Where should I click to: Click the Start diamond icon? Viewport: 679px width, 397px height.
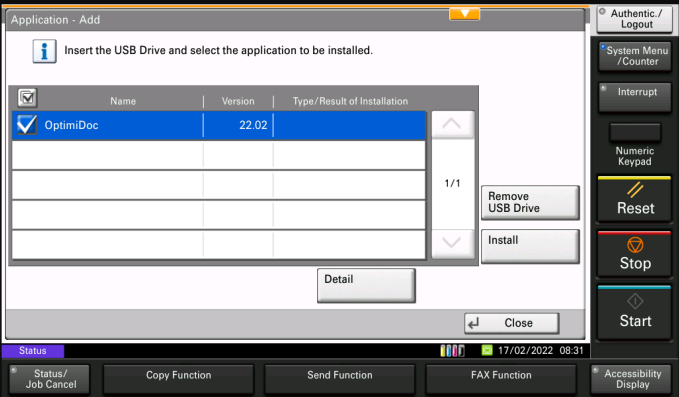[x=635, y=301]
